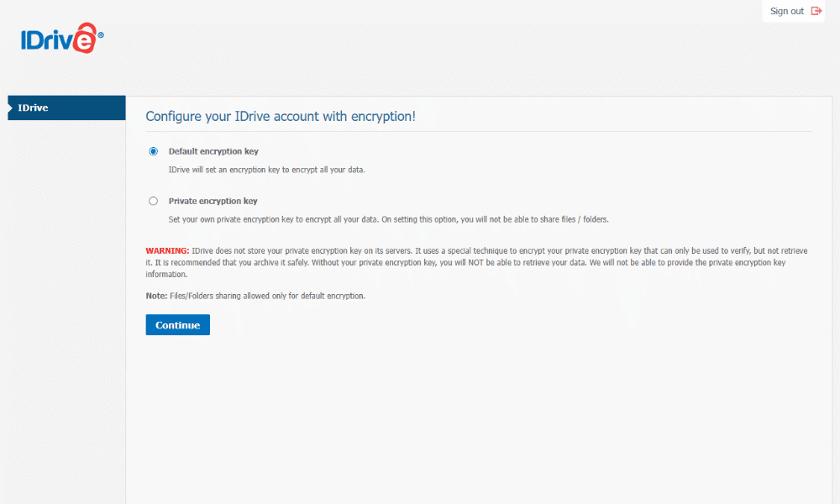Click 'IDrive will set an encryption key' description
This screenshot has height=504, width=840.
(267, 170)
